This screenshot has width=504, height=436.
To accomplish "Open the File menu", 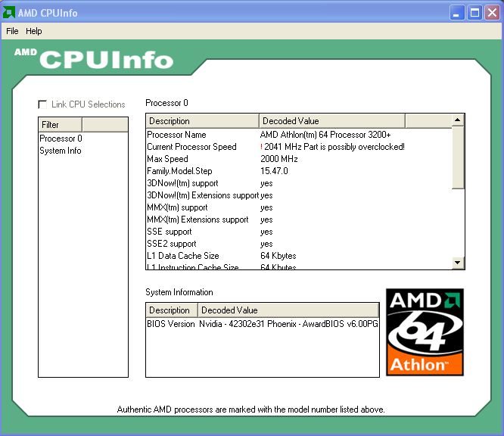I will 12,31.
